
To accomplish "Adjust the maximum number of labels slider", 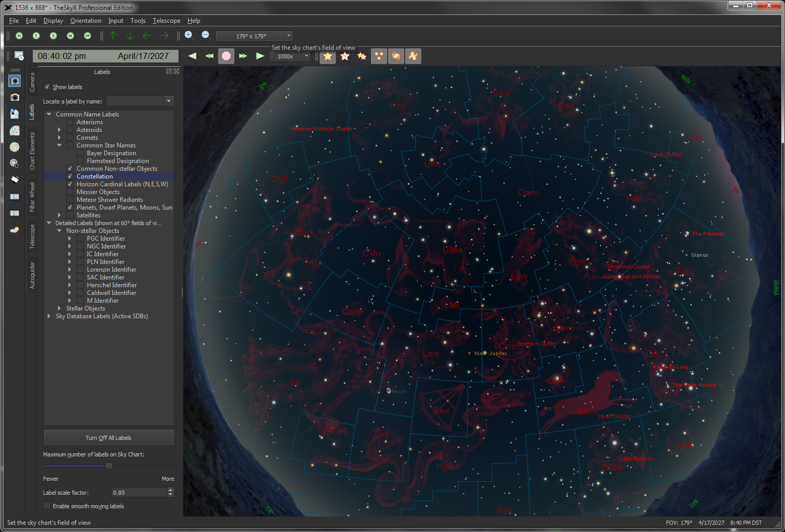I will click(109, 466).
